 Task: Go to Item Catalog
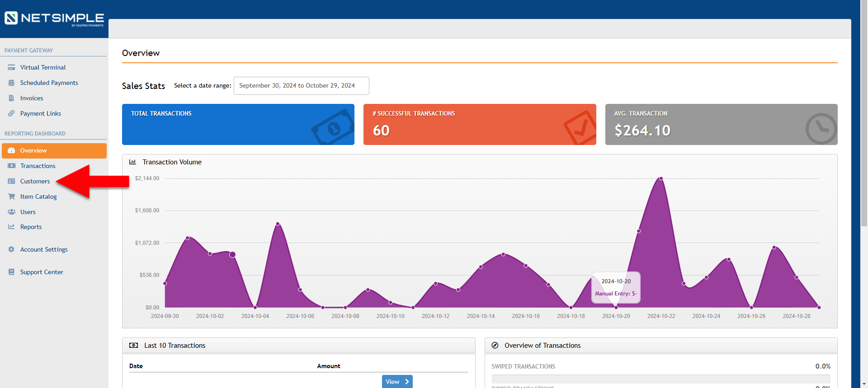[38, 196]
